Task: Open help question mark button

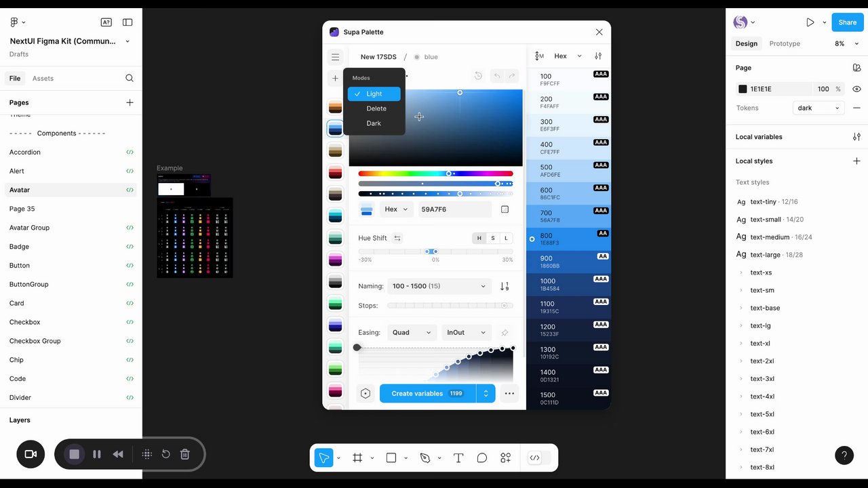Action: [844, 455]
